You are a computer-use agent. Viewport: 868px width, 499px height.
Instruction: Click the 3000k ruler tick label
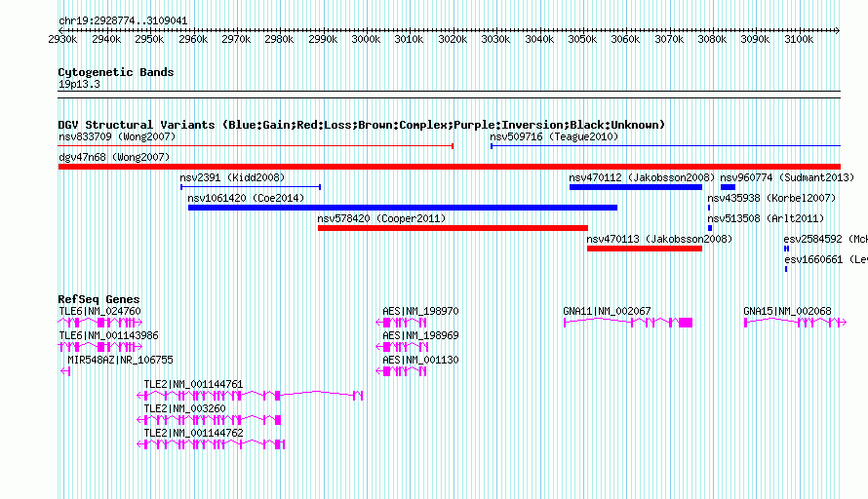(x=366, y=39)
